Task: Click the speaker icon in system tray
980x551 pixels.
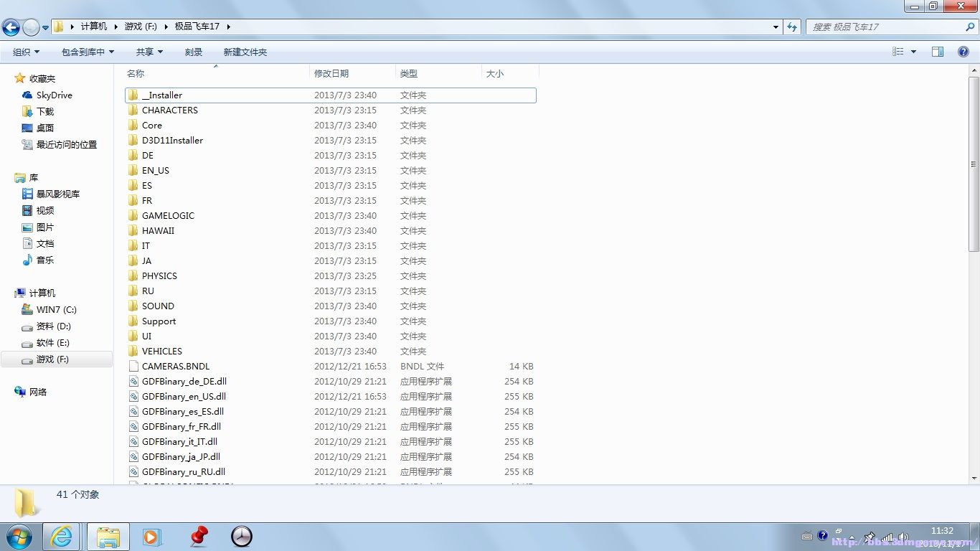Action: [903, 536]
